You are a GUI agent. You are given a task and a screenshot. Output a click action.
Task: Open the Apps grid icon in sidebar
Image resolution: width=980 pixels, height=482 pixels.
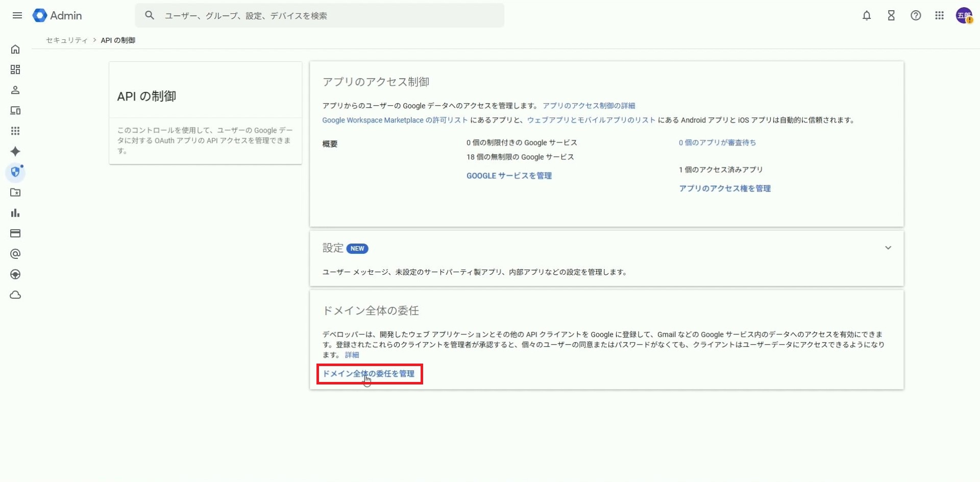tap(15, 131)
